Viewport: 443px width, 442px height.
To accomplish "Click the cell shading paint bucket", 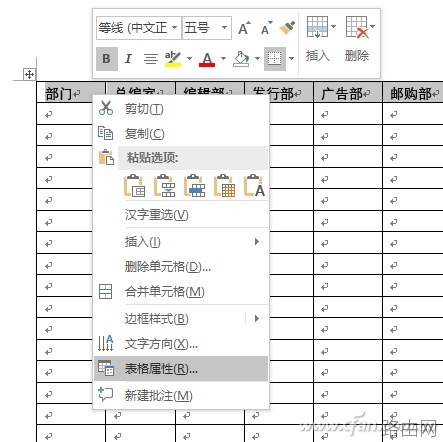I will (x=241, y=59).
